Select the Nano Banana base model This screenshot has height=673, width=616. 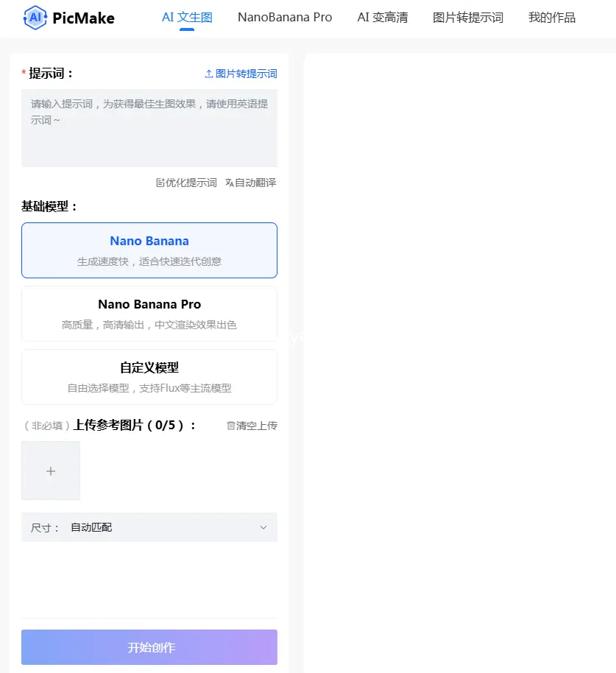149,250
